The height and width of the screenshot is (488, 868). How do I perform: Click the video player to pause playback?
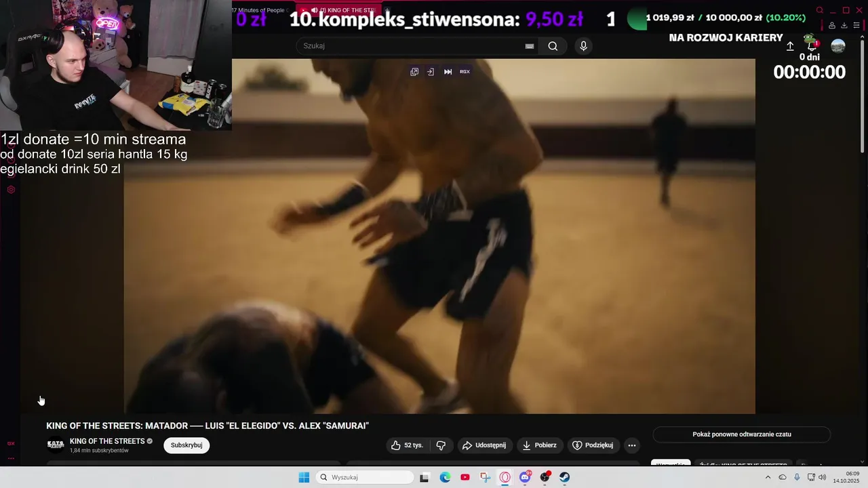(x=439, y=236)
